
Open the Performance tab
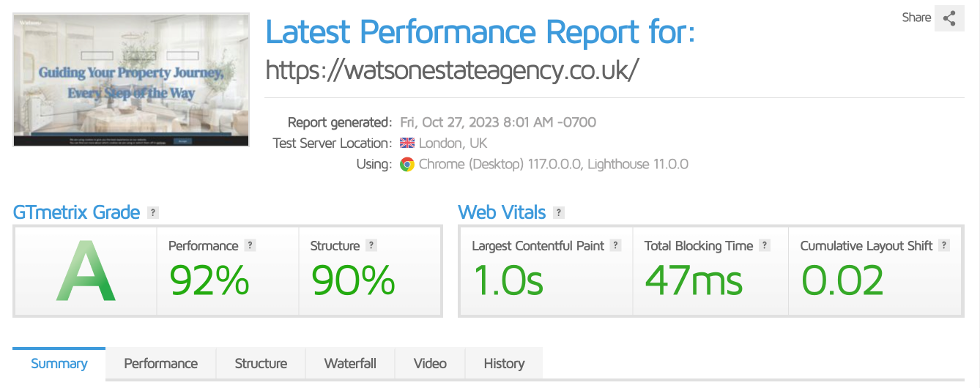coord(161,364)
